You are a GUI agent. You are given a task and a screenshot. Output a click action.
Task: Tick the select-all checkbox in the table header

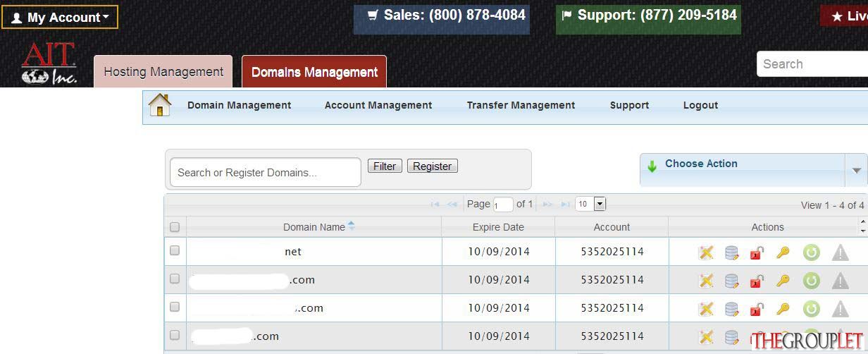tap(175, 227)
